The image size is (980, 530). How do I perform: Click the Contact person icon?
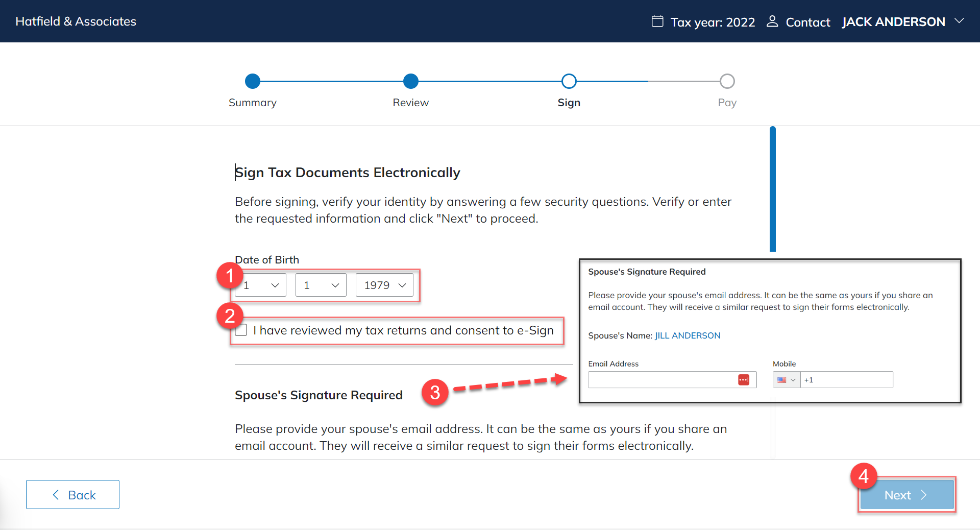[x=772, y=21]
